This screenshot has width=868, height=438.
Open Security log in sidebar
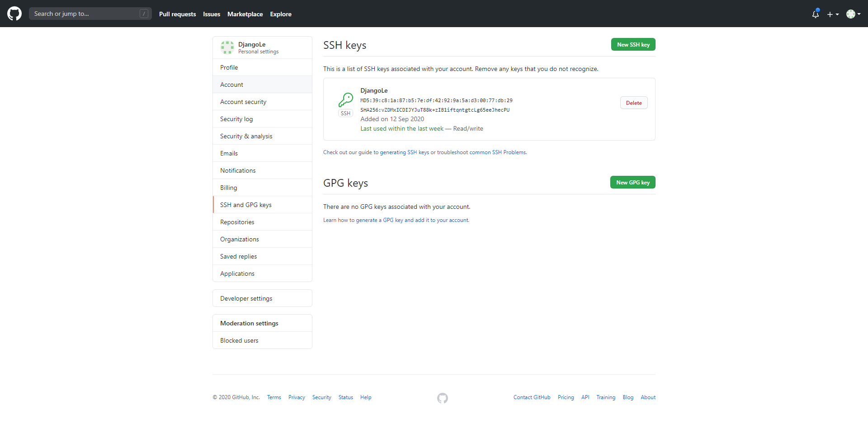click(x=262, y=119)
